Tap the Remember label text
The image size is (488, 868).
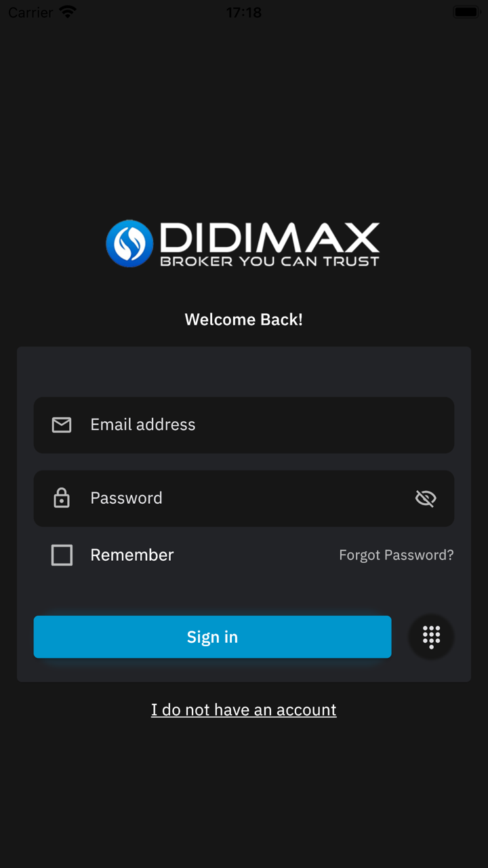tap(132, 555)
